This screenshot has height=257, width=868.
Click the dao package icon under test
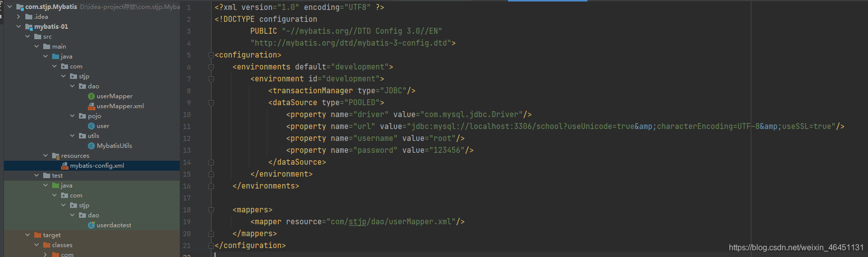(82, 215)
